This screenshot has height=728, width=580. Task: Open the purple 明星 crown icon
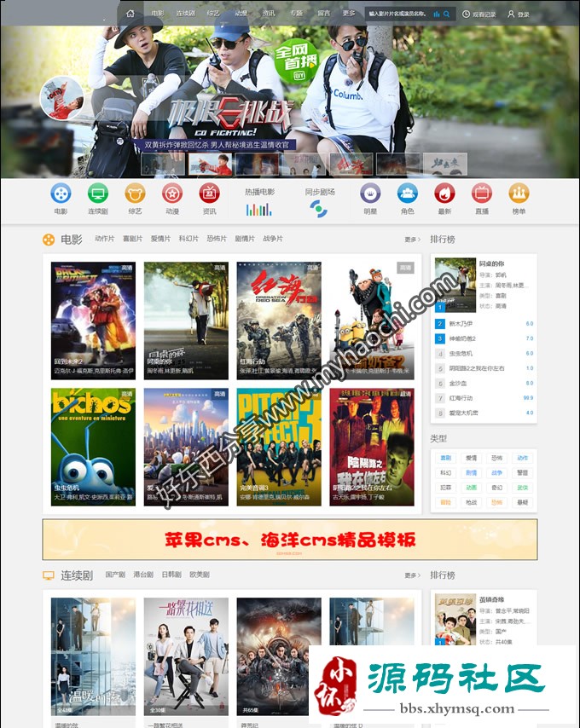coord(370,194)
